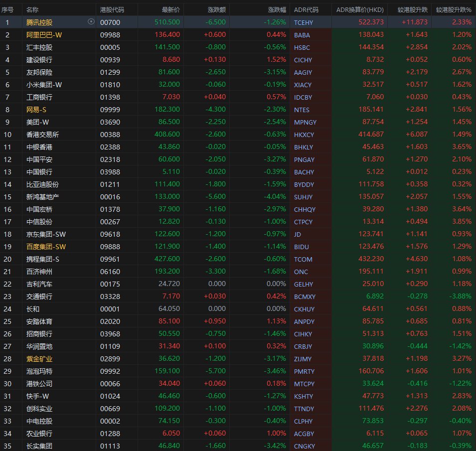Select the 阿里巴巴-W stock name
476x451 pixels.
pos(44,35)
